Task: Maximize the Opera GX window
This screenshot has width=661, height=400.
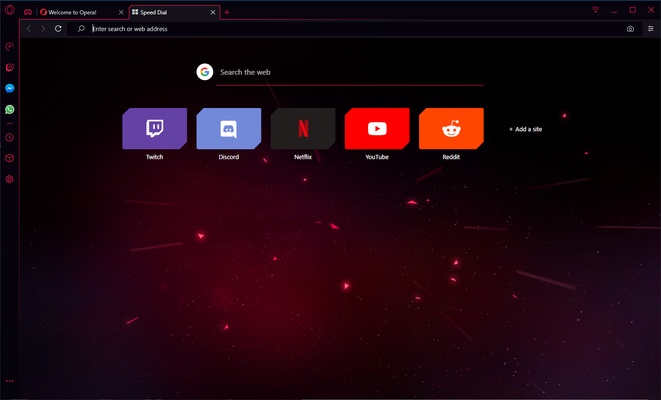Action: 633,10
